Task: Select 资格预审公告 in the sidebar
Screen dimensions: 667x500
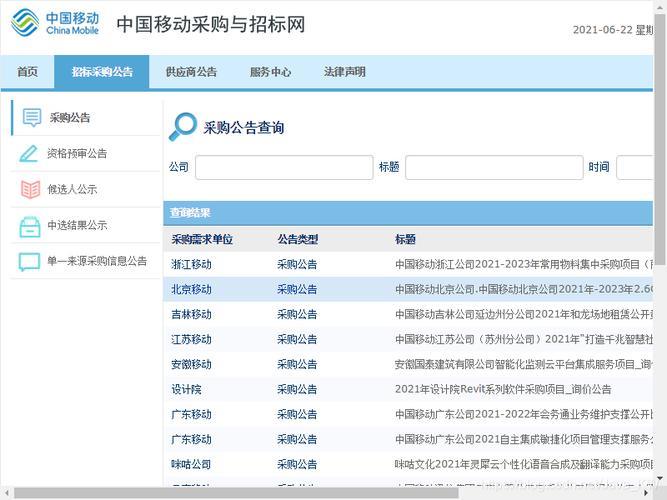Action: point(77,154)
